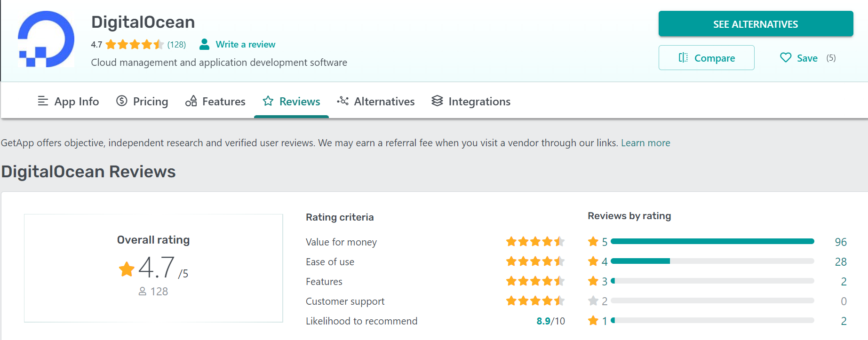Click the 0 two-star review count
868x340 pixels.
844,301
